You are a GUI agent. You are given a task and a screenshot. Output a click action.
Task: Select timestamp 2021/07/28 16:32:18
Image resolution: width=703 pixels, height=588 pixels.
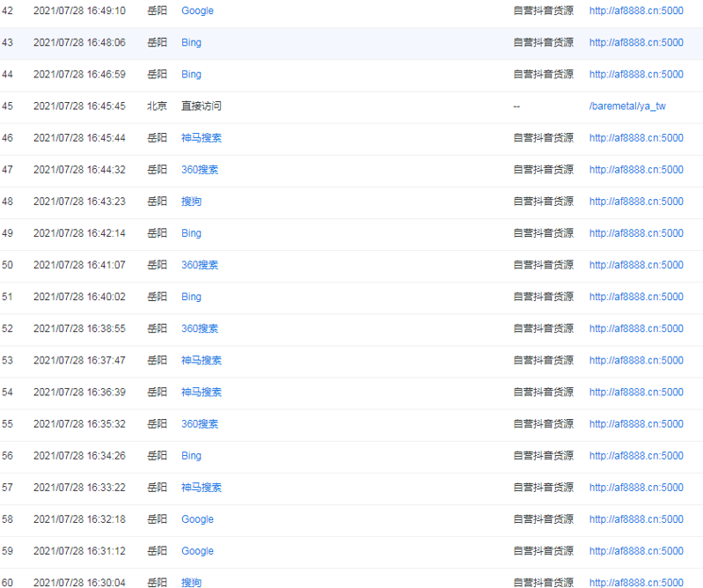coord(79,519)
